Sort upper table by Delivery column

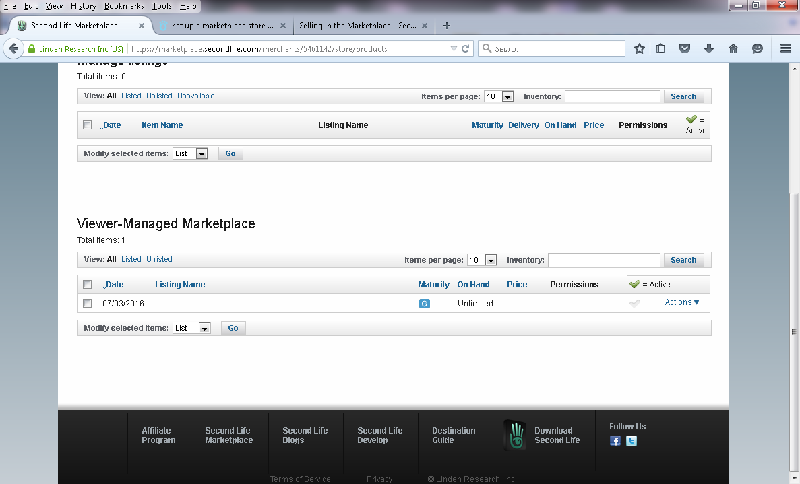pyautogui.click(x=523, y=125)
